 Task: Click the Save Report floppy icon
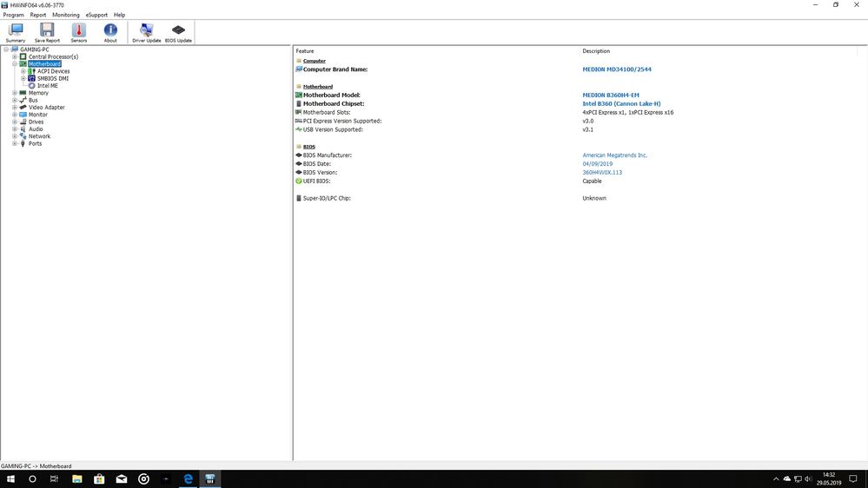[x=47, y=32]
